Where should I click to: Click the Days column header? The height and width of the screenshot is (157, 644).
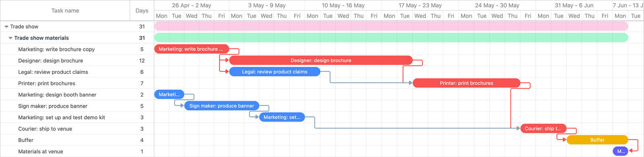(x=142, y=10)
